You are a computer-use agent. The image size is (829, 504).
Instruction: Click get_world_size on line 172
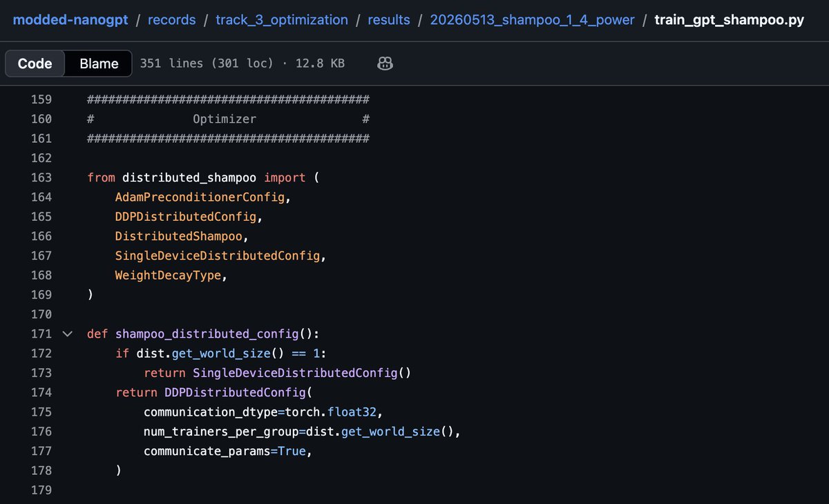click(x=222, y=353)
